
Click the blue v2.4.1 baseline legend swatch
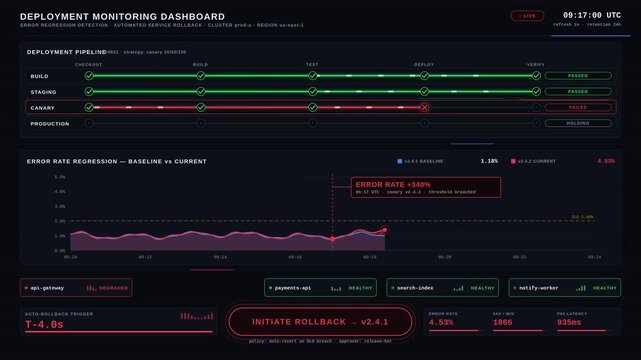tap(399, 161)
